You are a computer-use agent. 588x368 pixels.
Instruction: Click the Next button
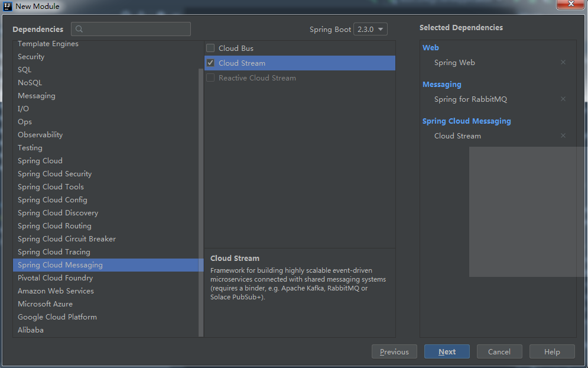[x=447, y=351]
